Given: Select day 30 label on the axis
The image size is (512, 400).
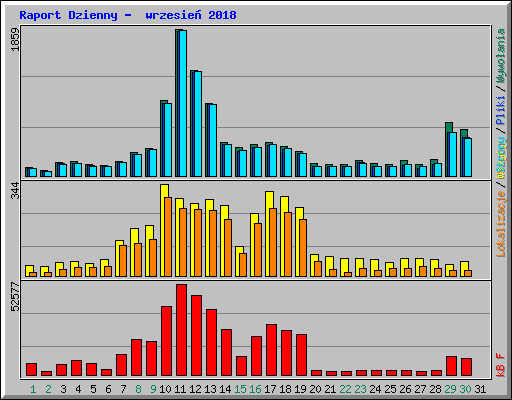Looking at the screenshot, I should point(465,389).
